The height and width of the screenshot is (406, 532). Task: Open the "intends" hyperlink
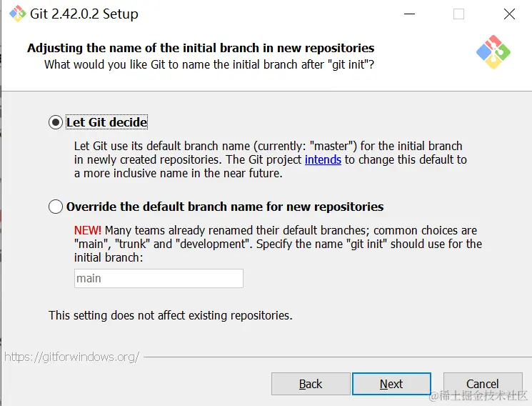coord(323,159)
